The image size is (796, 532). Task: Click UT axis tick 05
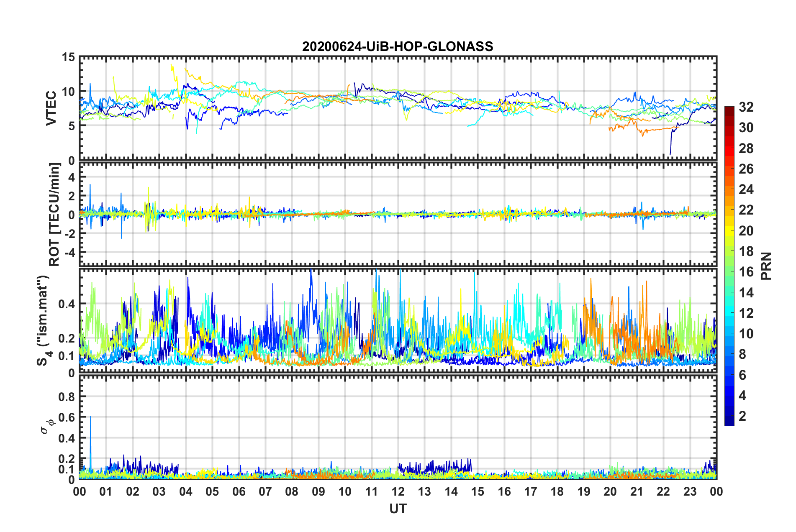click(212, 491)
